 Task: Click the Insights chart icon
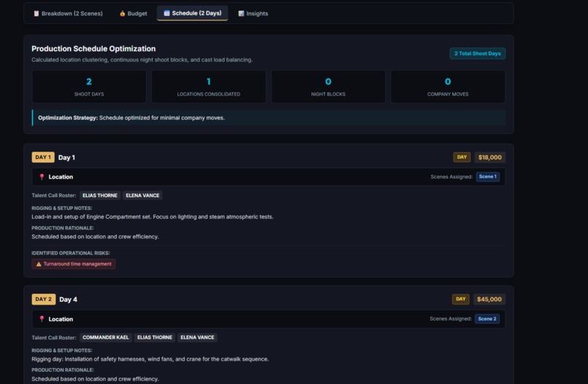click(x=241, y=14)
